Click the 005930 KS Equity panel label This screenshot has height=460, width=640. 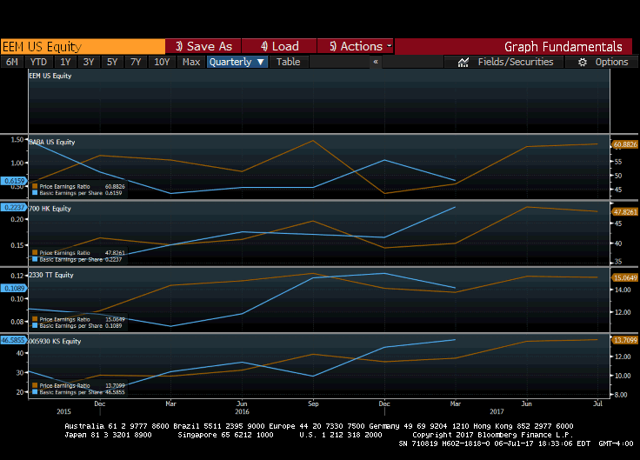[x=55, y=341]
